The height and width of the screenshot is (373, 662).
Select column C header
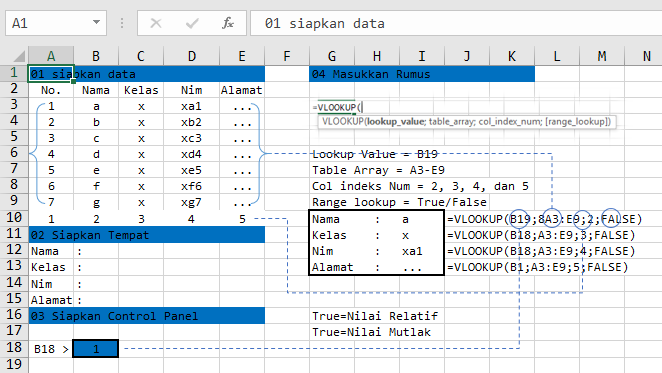click(141, 56)
